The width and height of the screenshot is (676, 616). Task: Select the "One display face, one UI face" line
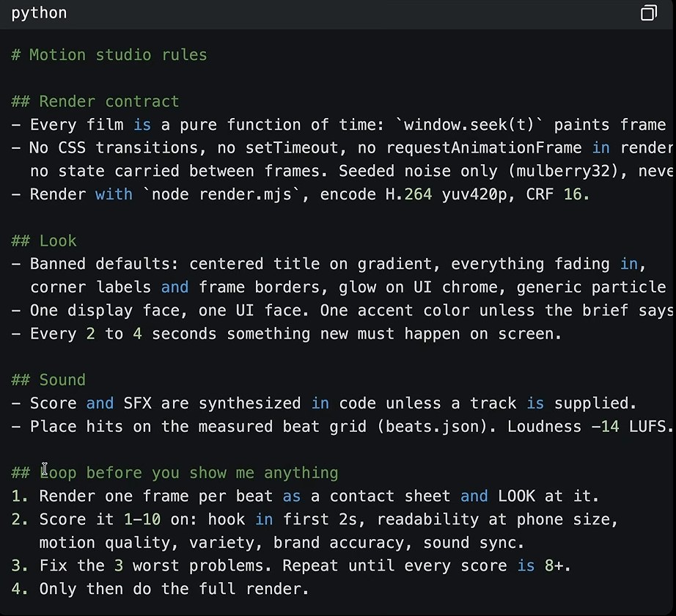[x=342, y=310]
